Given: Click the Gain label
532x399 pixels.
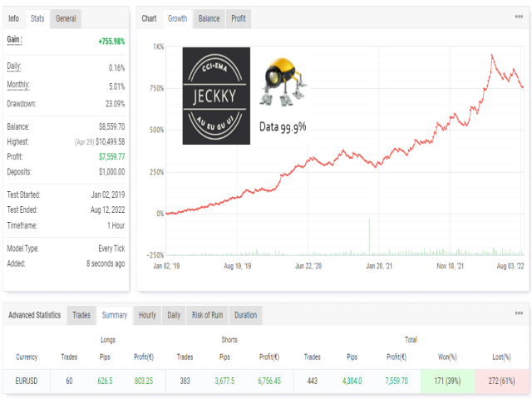Looking at the screenshot, I should (15, 40).
